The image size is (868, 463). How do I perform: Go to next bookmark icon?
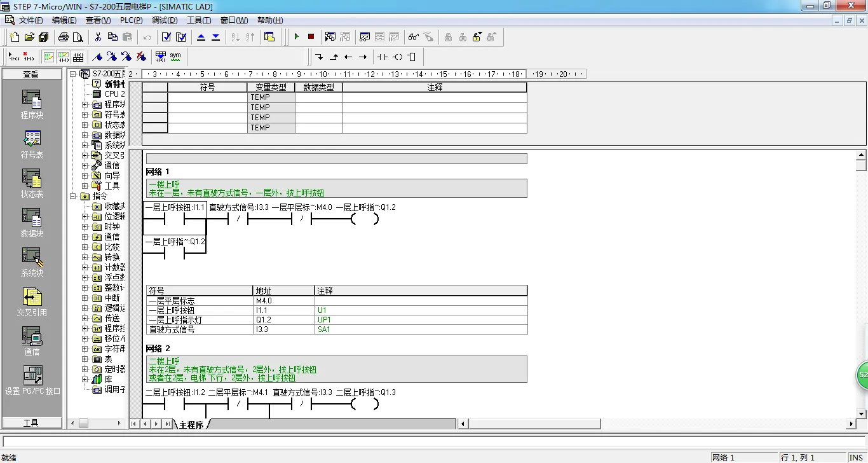[112, 57]
